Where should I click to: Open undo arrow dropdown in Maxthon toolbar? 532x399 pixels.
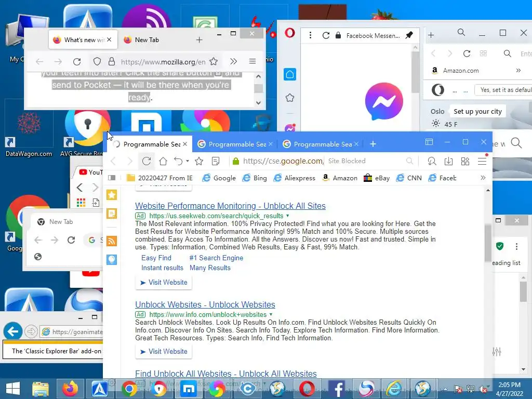[188, 161]
